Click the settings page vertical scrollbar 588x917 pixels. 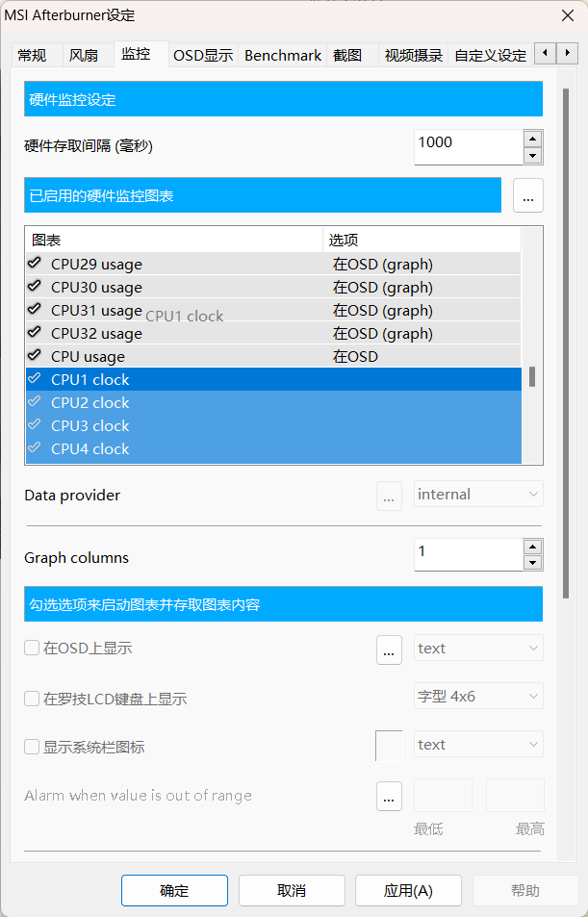pyautogui.click(x=566, y=344)
